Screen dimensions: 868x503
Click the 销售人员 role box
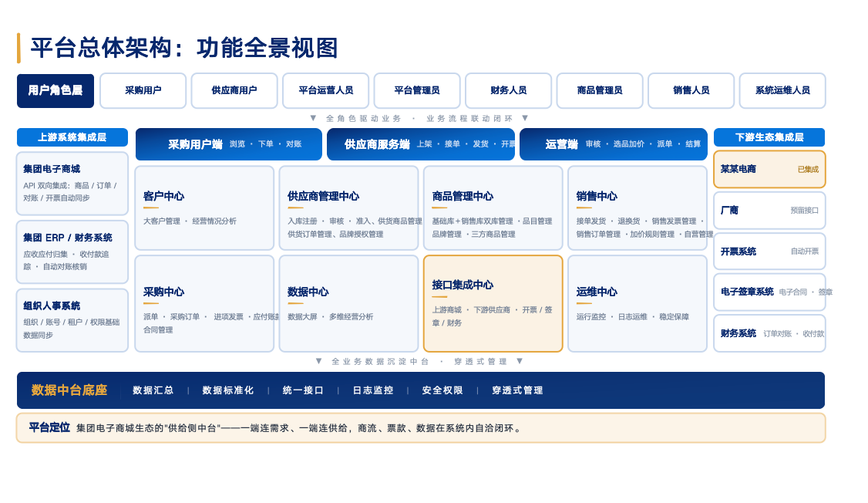[691, 90]
